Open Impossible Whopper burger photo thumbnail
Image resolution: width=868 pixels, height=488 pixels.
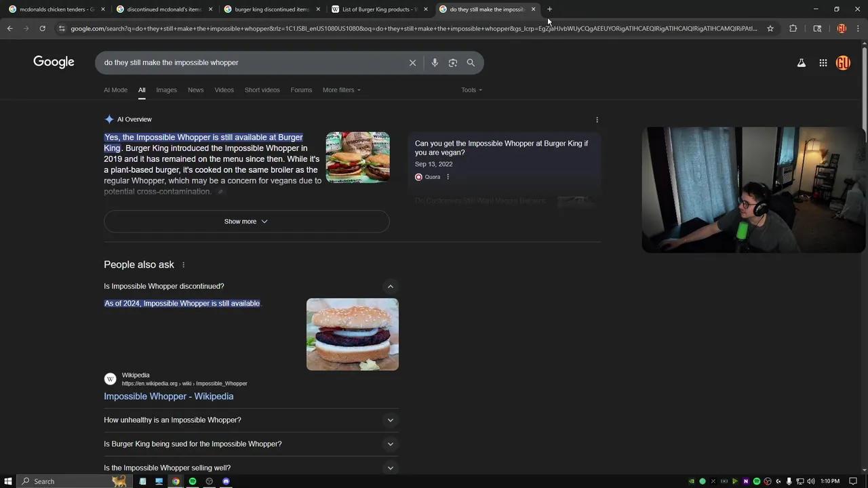coord(353,334)
